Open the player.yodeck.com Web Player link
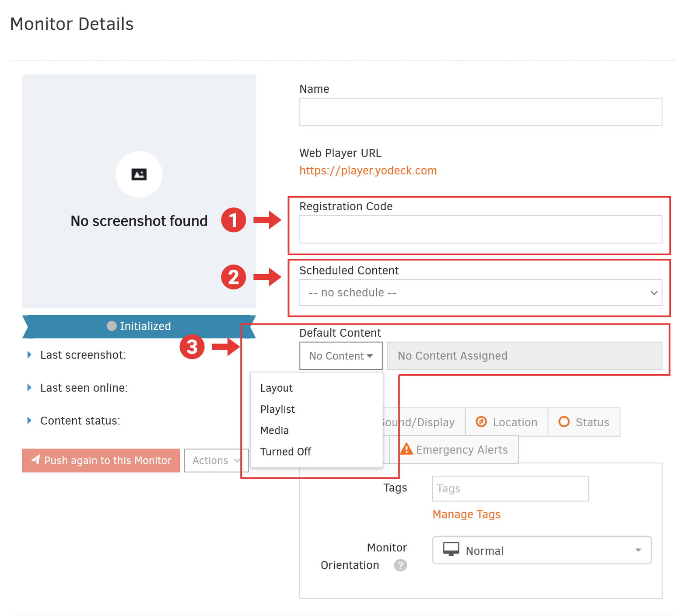Image resolution: width=700 pixels, height=616 pixels. 367,171
